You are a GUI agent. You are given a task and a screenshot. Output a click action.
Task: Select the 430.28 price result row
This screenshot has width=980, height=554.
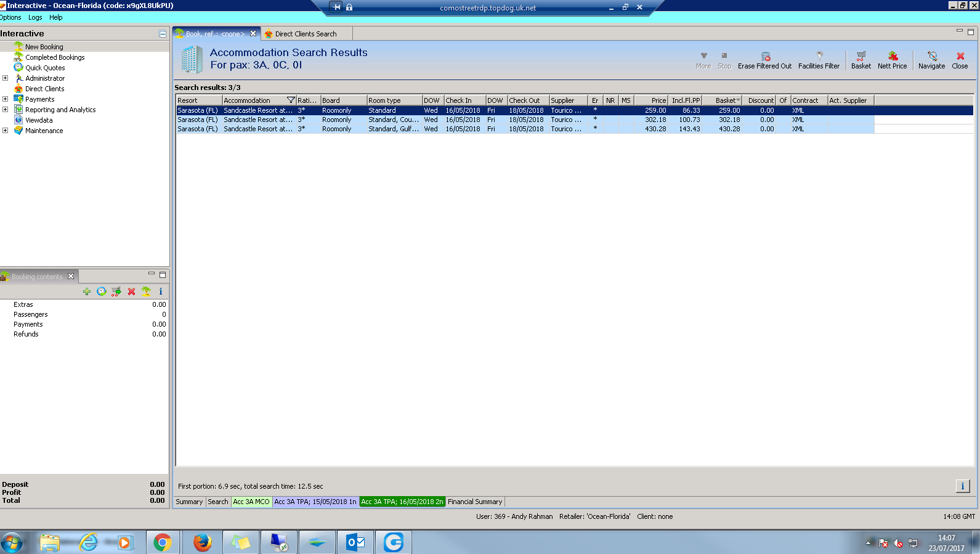[525, 129]
